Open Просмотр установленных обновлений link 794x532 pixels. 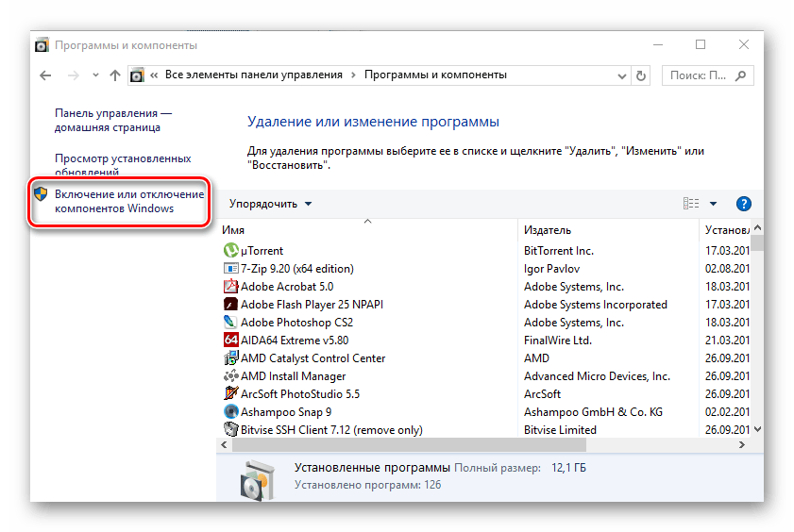tap(123, 165)
